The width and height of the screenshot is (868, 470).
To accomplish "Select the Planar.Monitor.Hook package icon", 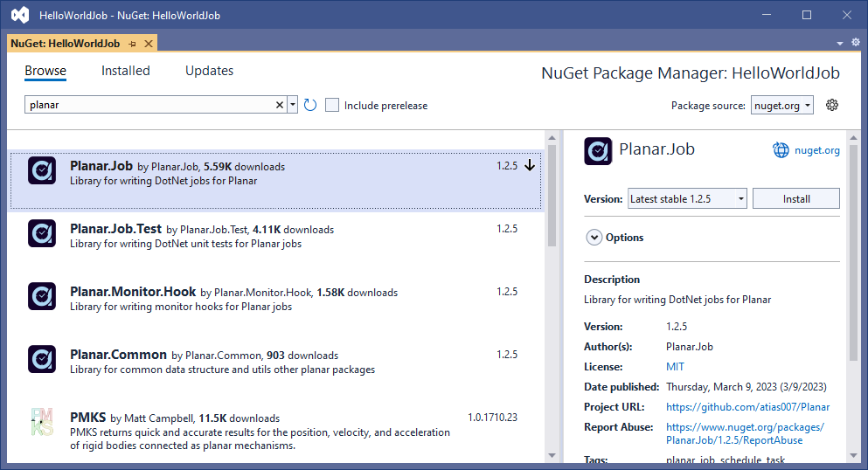I will pos(42,296).
